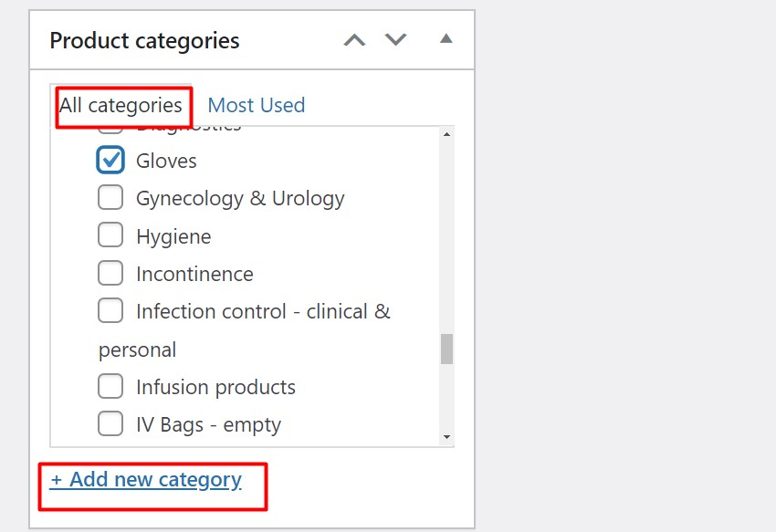
Task: Check the Gynecology & Urology category
Action: coord(110,198)
